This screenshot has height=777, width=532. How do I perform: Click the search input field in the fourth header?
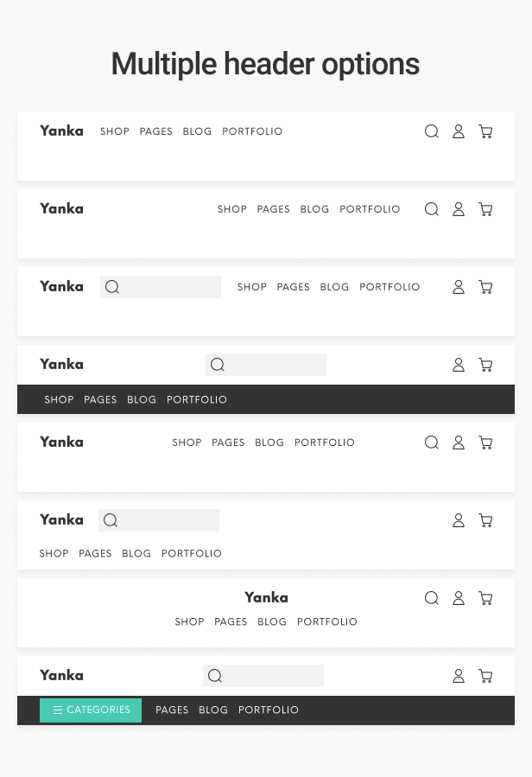click(x=268, y=365)
